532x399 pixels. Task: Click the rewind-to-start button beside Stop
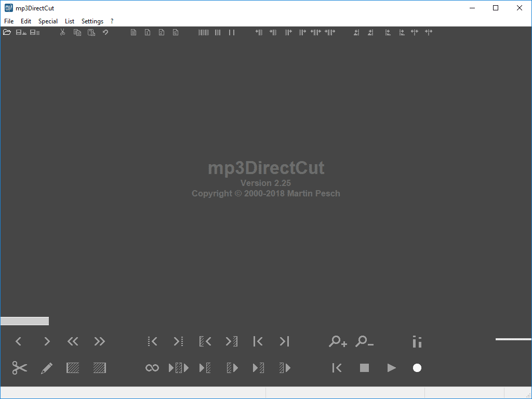tap(337, 368)
